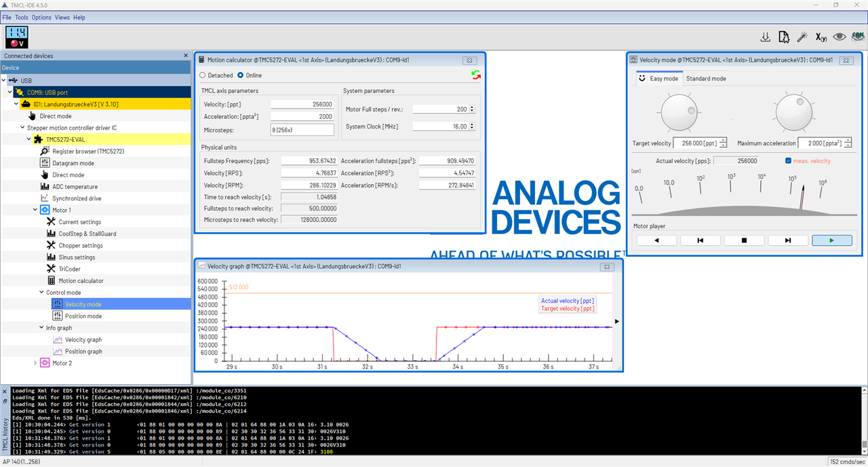Click the Acceleration [ppta²] input field
Viewport: 868px width, 467px height.
pyautogui.click(x=302, y=116)
